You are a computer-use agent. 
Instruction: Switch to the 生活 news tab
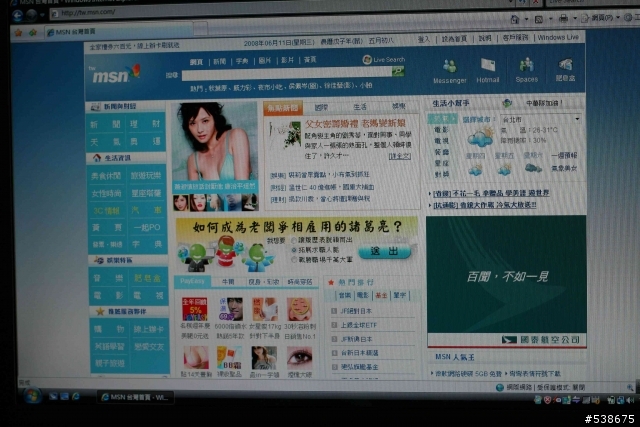360,107
